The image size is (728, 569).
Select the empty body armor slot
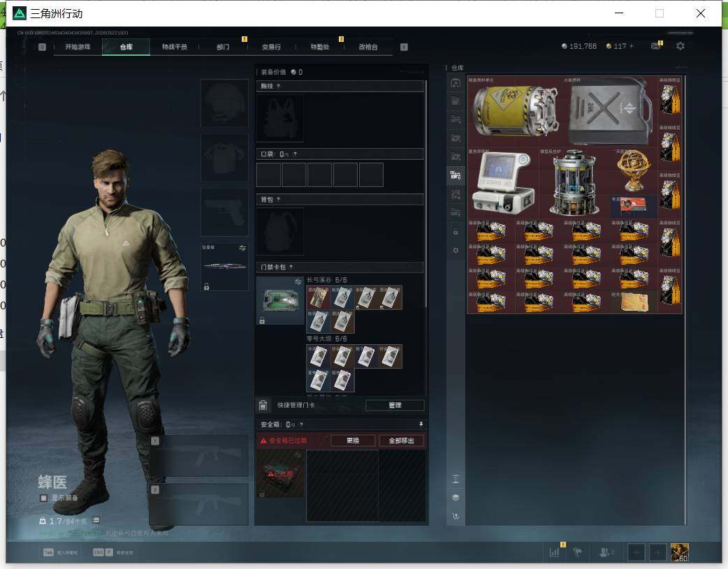click(x=224, y=158)
